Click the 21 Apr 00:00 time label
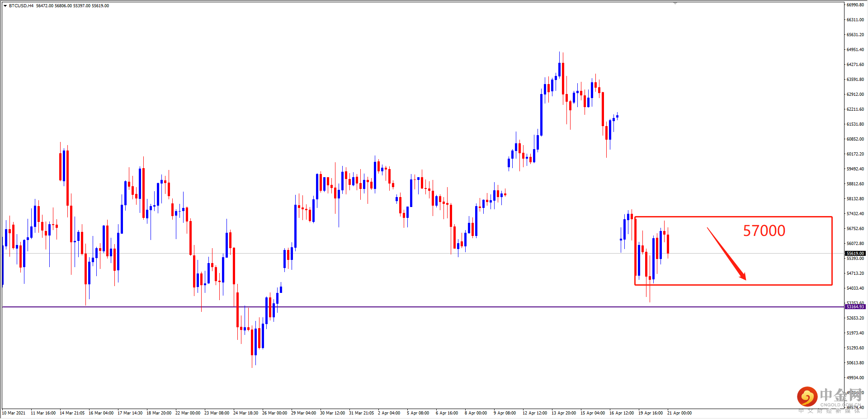868x419 pixels. point(679,413)
